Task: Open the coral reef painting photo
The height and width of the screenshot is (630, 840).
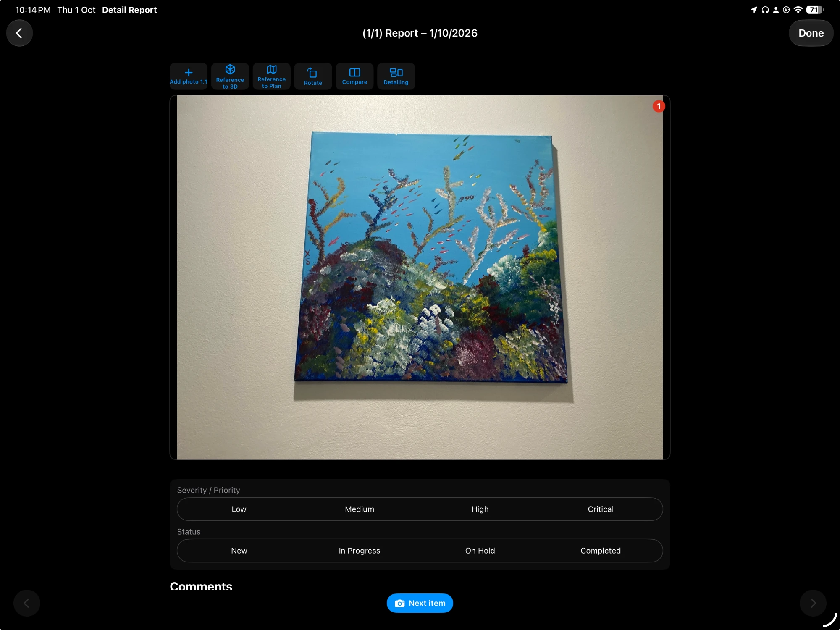Action: [x=420, y=277]
